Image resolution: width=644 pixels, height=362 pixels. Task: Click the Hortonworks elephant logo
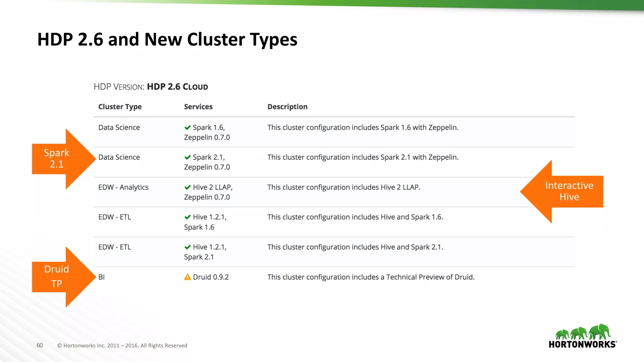tap(583, 336)
